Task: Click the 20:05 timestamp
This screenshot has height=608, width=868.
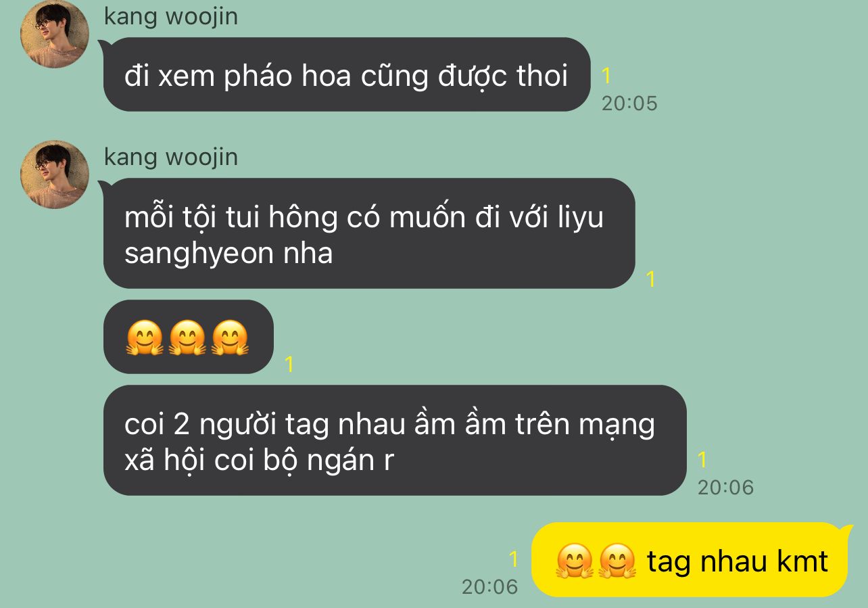Action: (x=629, y=103)
